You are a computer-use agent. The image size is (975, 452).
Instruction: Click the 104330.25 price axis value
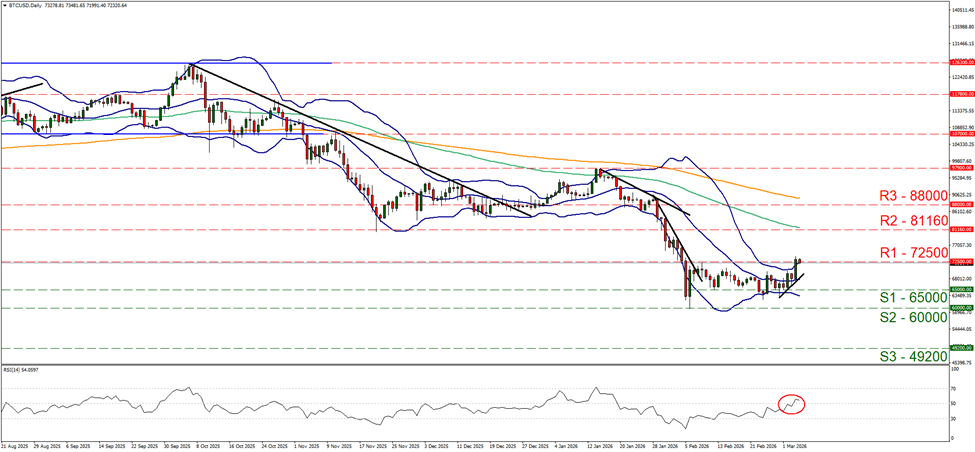coord(961,144)
